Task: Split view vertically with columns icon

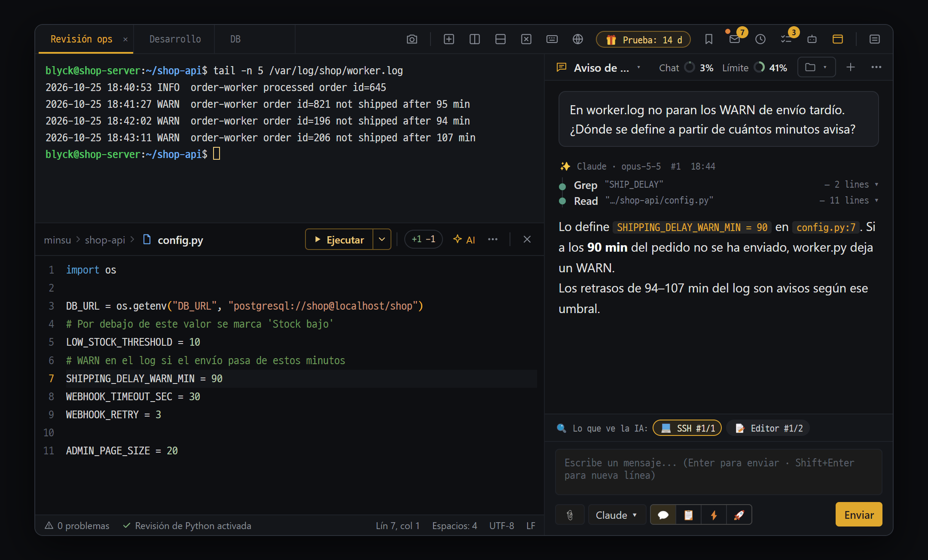Action: coord(474,39)
